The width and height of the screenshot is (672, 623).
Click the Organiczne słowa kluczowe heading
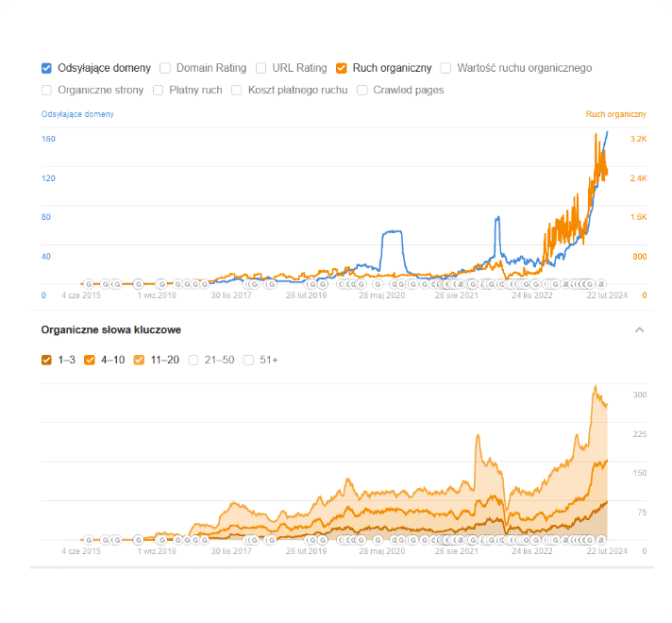[111, 330]
